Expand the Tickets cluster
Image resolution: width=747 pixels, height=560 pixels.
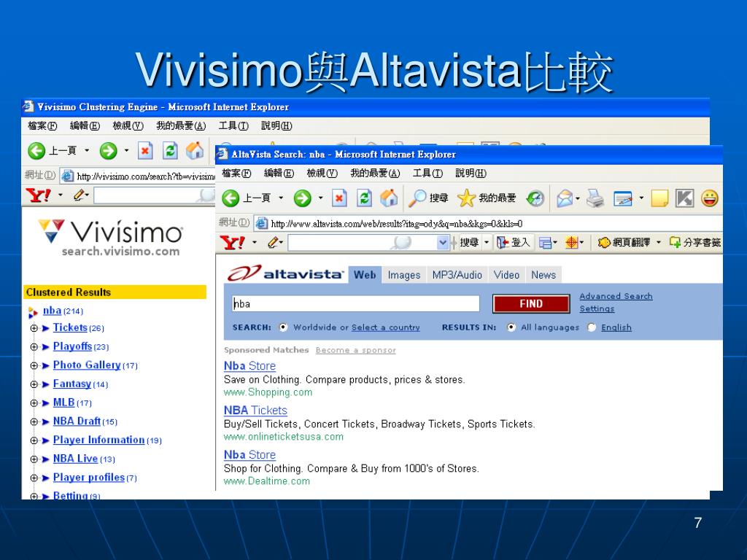pyautogui.click(x=34, y=328)
